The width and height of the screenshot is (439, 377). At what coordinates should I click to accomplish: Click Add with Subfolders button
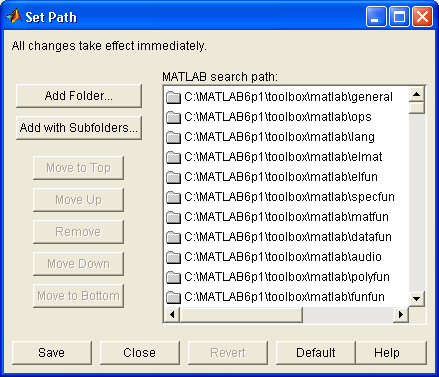click(x=79, y=128)
